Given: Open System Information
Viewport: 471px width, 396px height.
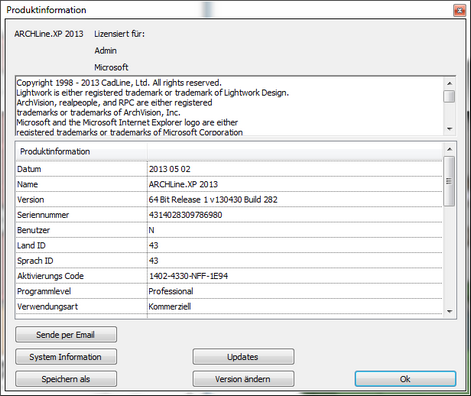Looking at the screenshot, I should pyautogui.click(x=66, y=357).
